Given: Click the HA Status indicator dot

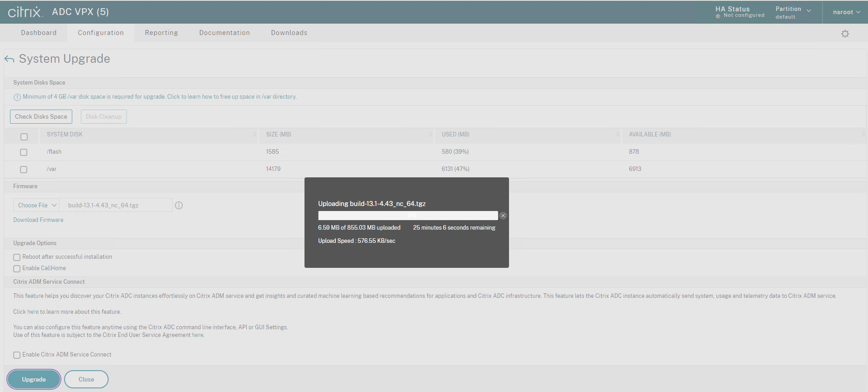Looking at the screenshot, I should pyautogui.click(x=718, y=16).
